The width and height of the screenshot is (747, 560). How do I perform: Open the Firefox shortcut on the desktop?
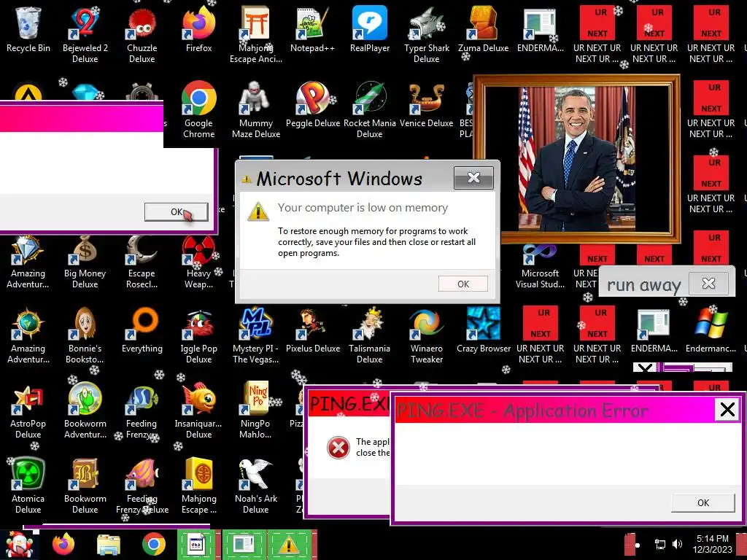198,29
